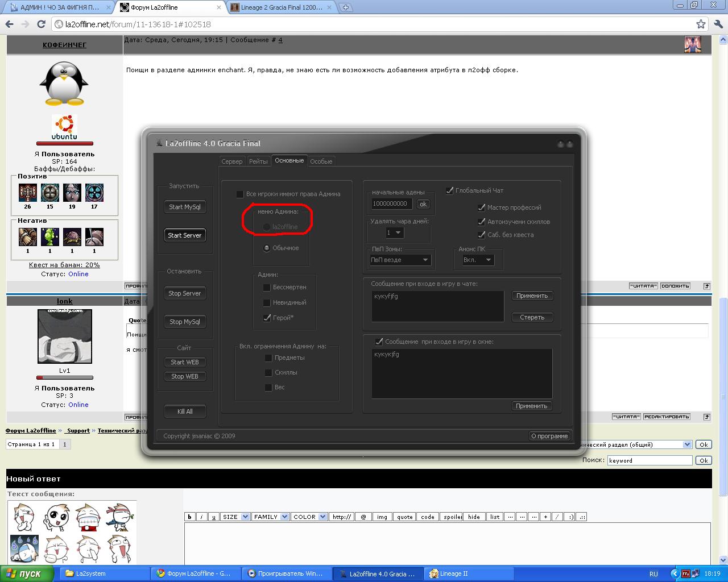Toggle the 'Глобальный Чат' checkbox
Screen dimensions: 728x582
(449, 190)
